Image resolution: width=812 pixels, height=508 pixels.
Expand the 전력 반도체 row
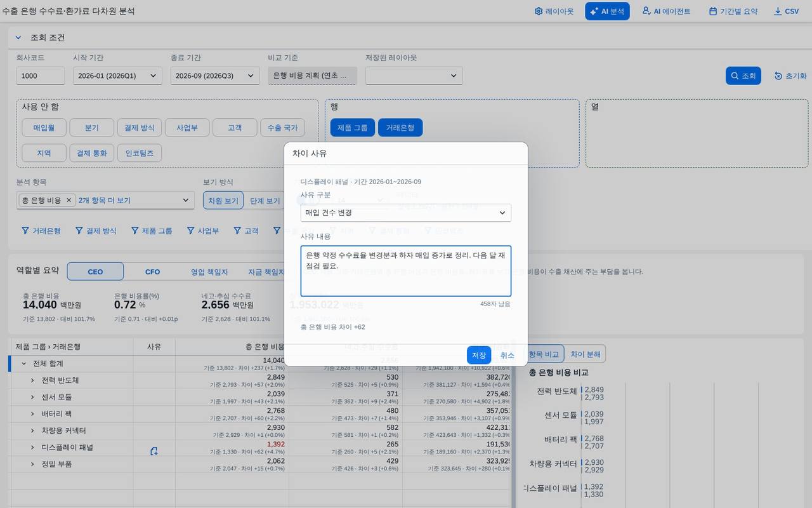tap(32, 380)
